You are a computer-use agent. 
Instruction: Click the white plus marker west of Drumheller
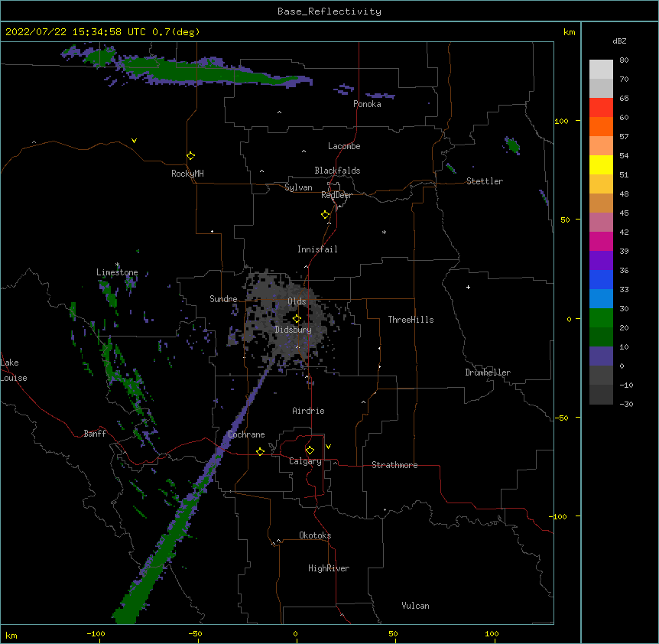pyautogui.click(x=468, y=287)
